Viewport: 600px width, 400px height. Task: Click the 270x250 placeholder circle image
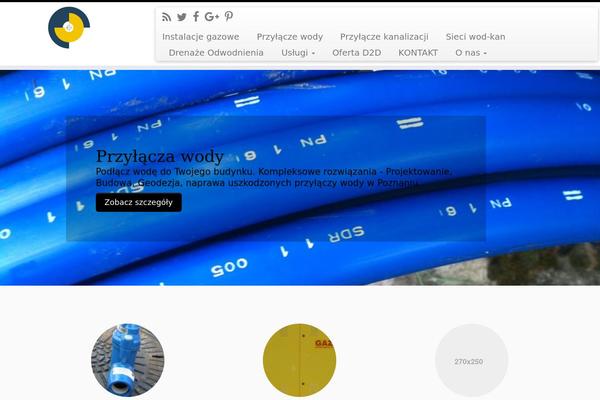pos(471,360)
